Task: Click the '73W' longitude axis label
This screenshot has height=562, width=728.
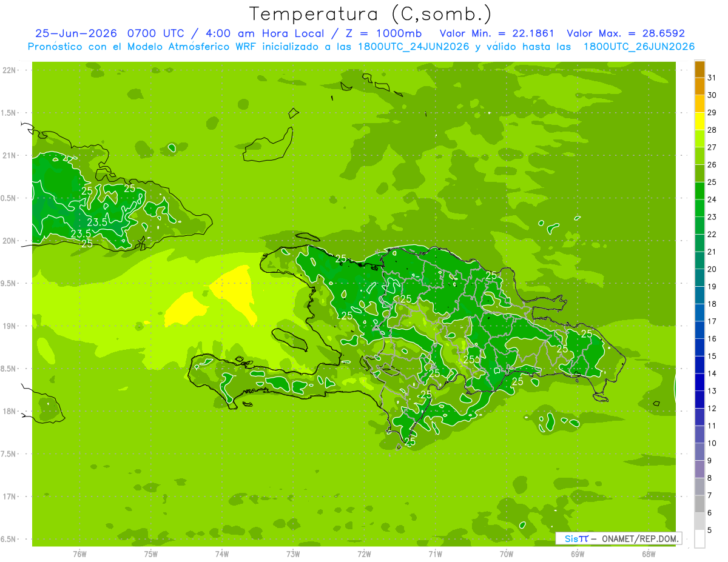Action: pyautogui.click(x=293, y=554)
